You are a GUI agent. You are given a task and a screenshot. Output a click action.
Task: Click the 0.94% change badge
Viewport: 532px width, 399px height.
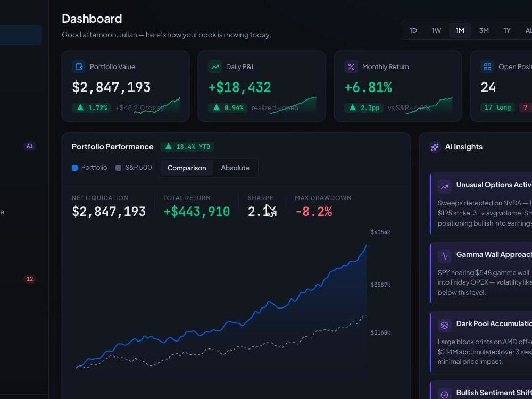click(228, 108)
